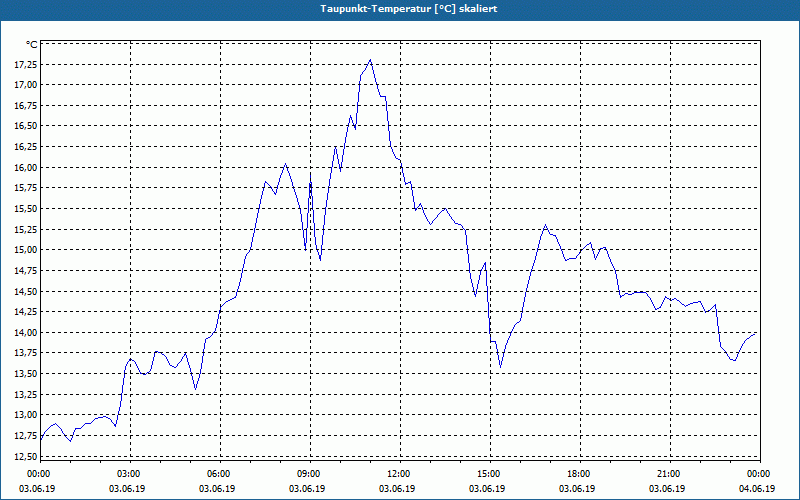
Task: Click the curve's afternoon minimum just after 15:00
Action: (501, 366)
